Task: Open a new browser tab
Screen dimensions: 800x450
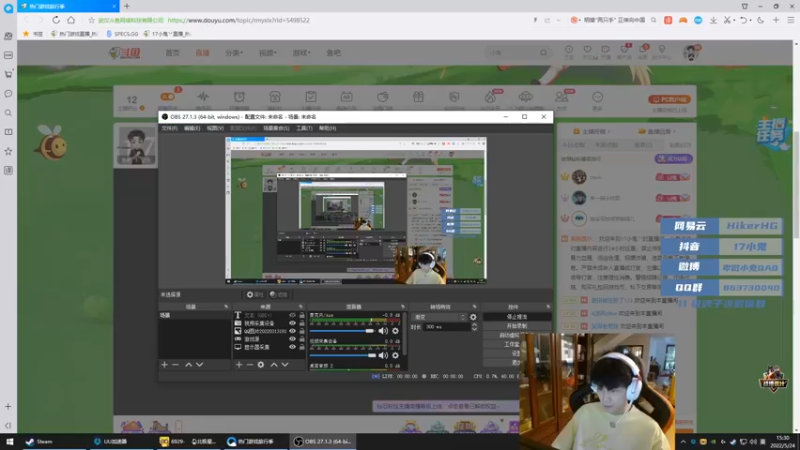Action: pos(127,6)
